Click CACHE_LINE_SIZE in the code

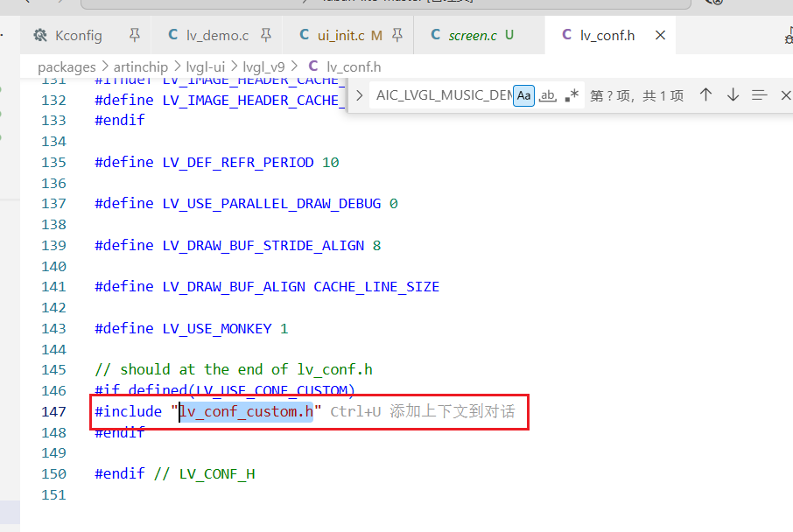click(376, 287)
